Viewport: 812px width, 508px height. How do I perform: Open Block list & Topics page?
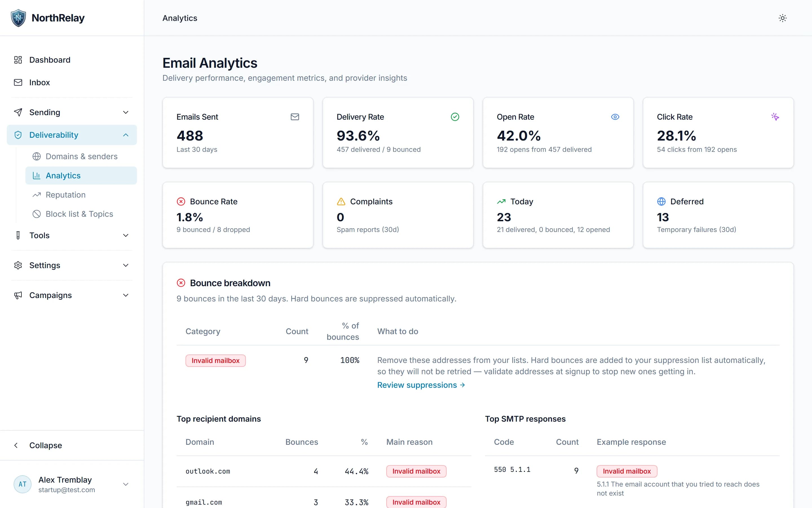click(x=81, y=214)
